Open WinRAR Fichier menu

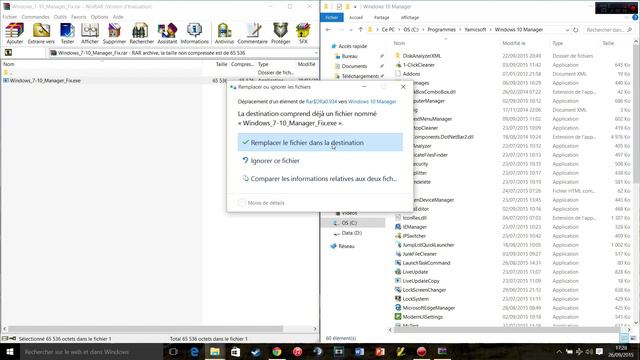(x=10, y=17)
